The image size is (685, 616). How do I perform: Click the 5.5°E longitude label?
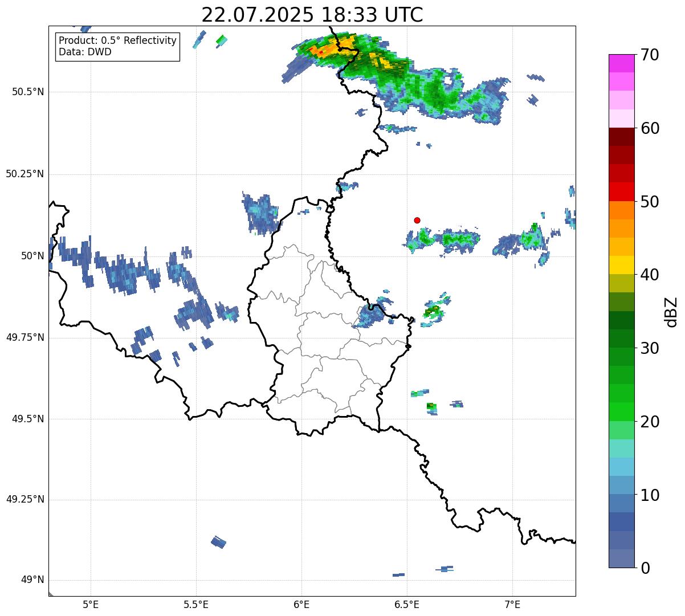click(x=196, y=604)
